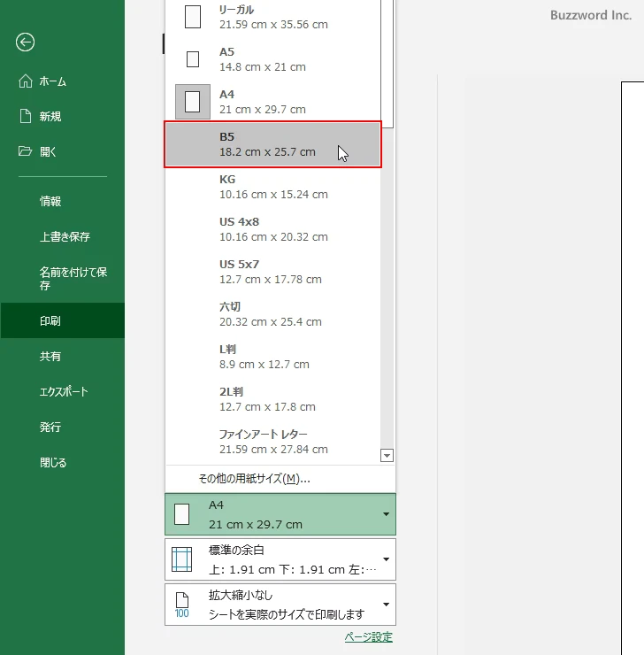Click the margins (標準の余白) icon
The height and width of the screenshot is (655, 644).
point(181,559)
